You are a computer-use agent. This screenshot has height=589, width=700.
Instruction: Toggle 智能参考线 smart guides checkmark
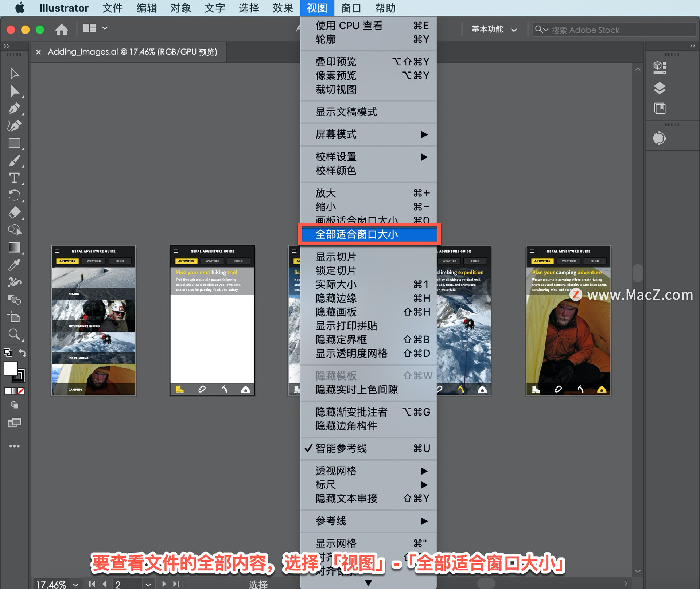coord(368,448)
